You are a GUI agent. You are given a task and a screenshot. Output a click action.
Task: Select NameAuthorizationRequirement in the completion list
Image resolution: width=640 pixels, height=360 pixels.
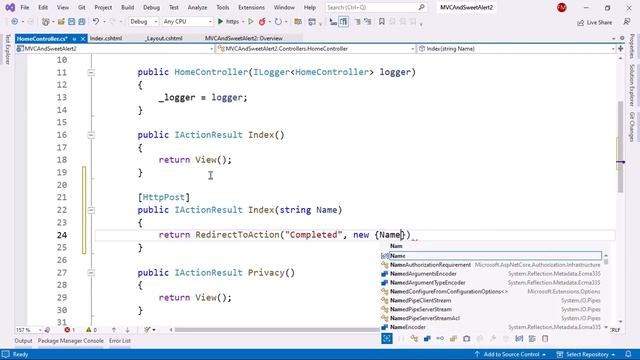click(491, 265)
